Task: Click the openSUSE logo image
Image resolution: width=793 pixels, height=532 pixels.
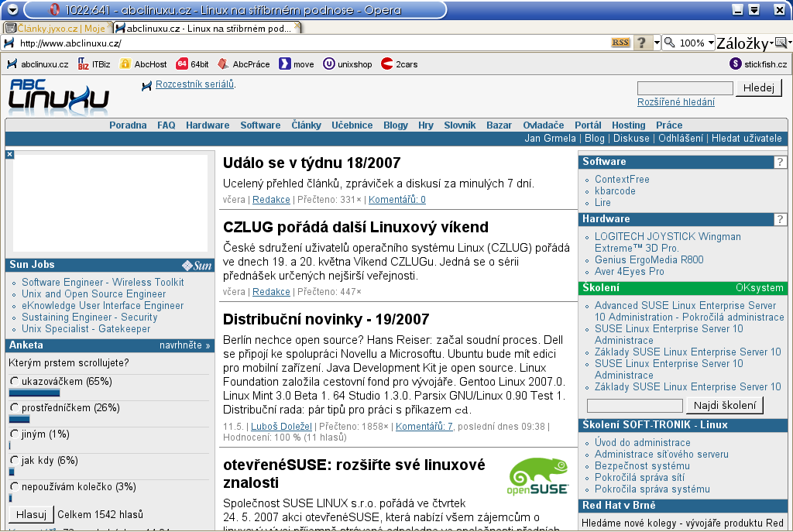Action: (x=537, y=476)
